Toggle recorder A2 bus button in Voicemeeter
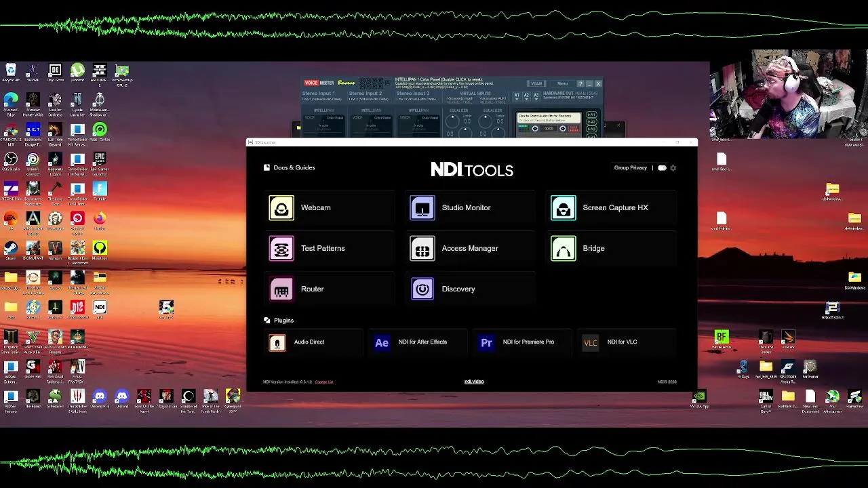Image resolution: width=868 pixels, height=488 pixels. point(592,122)
